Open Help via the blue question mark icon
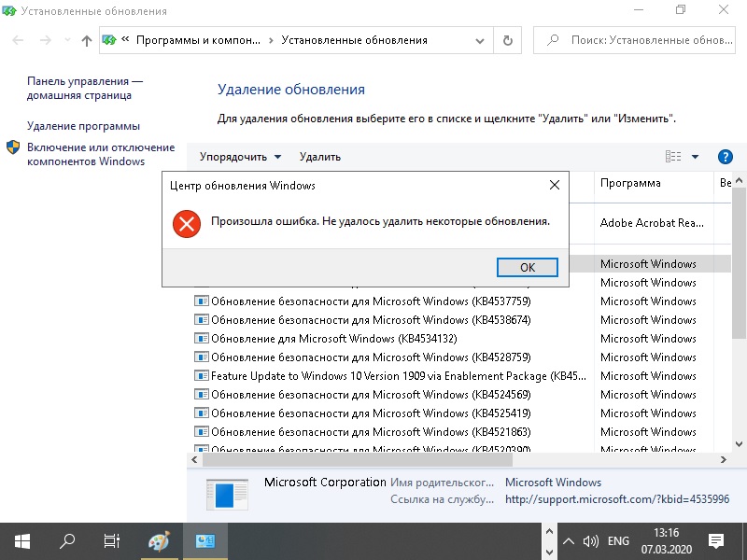Image resolution: width=747 pixels, height=560 pixels. click(726, 156)
